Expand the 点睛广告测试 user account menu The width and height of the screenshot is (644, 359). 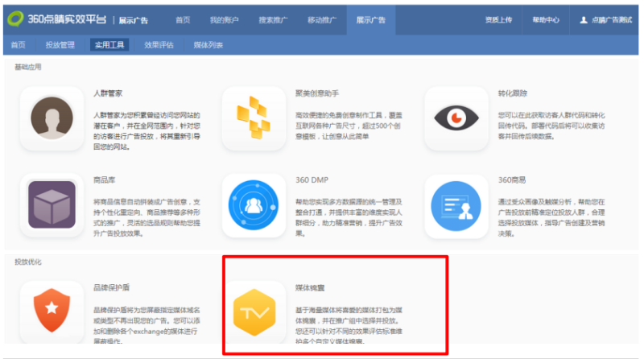[x=604, y=19]
